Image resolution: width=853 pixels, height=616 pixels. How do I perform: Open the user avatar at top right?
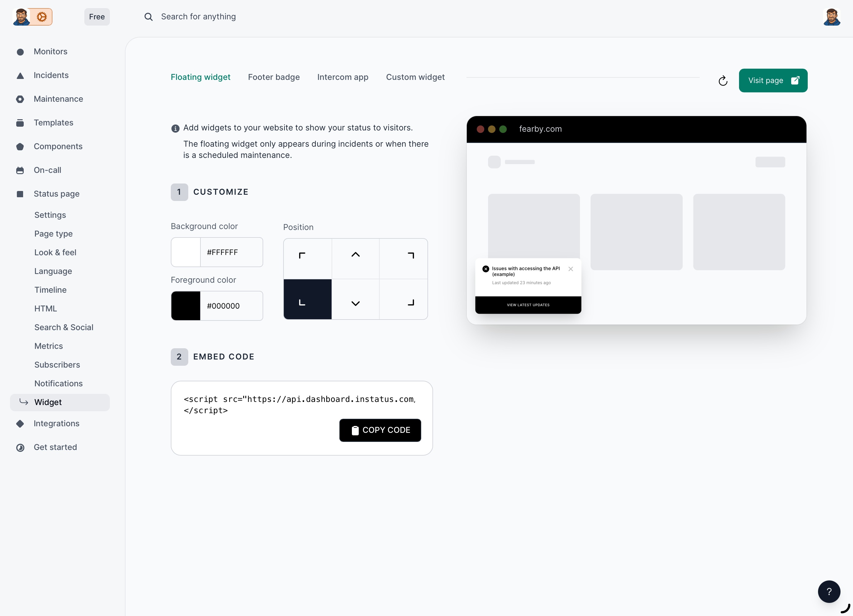[831, 17]
